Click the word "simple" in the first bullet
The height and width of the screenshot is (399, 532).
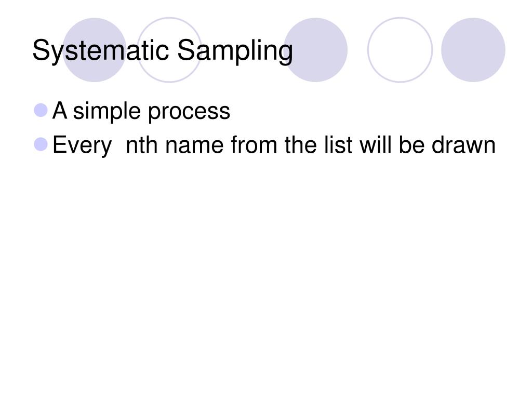[x=107, y=112]
